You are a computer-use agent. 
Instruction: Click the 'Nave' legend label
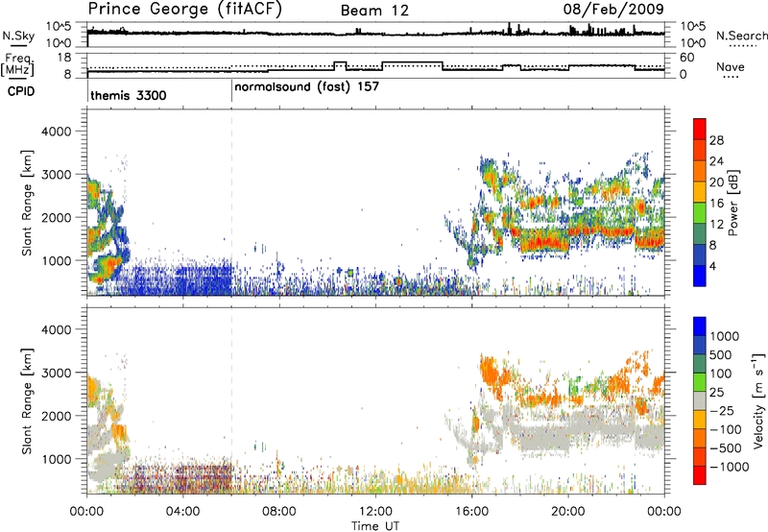coord(731,66)
